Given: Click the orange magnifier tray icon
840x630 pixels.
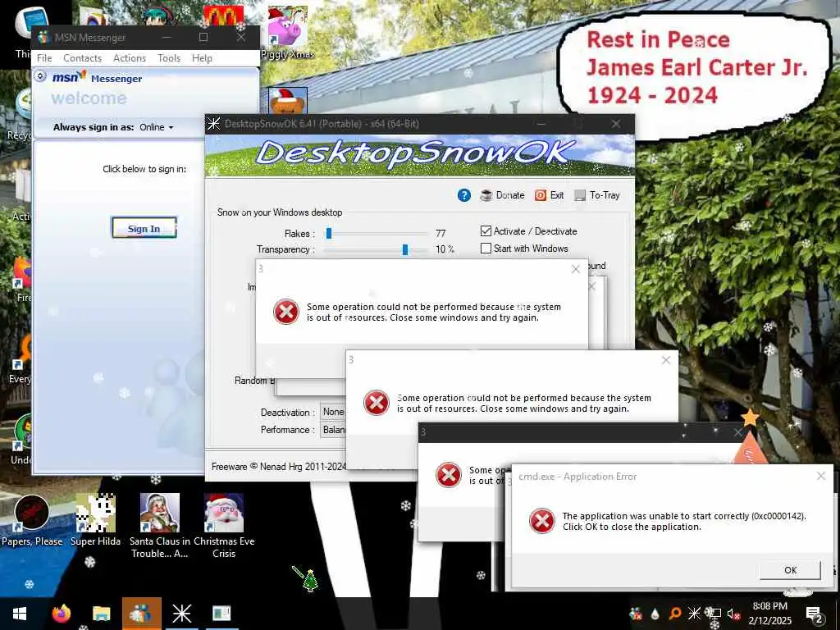Looking at the screenshot, I should tap(675, 614).
